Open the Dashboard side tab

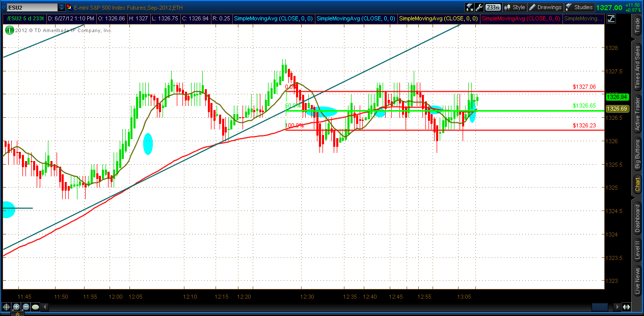637,218
